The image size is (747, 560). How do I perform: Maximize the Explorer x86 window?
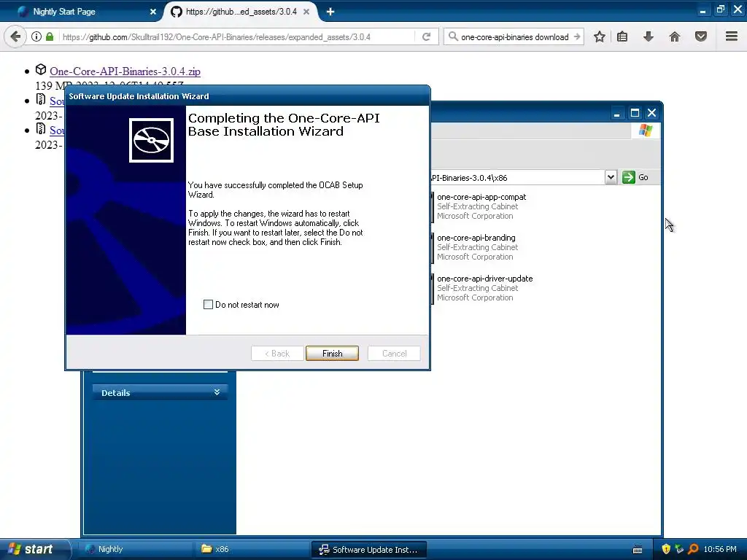pos(635,113)
